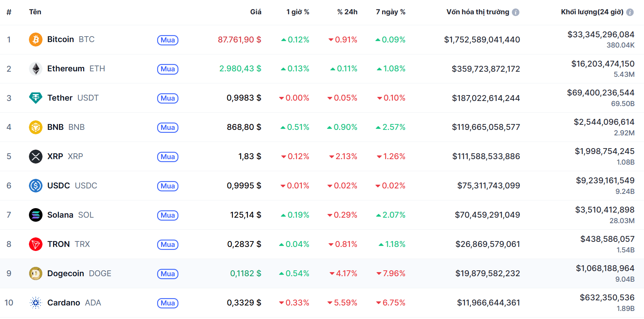The image size is (644, 319).
Task: Click Bitcoin volume $33,345,296,084
Action: click(x=601, y=35)
